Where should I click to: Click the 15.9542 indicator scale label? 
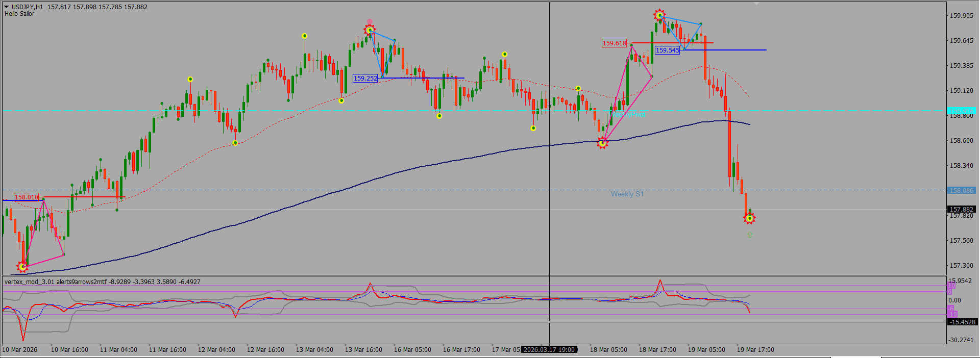click(960, 281)
